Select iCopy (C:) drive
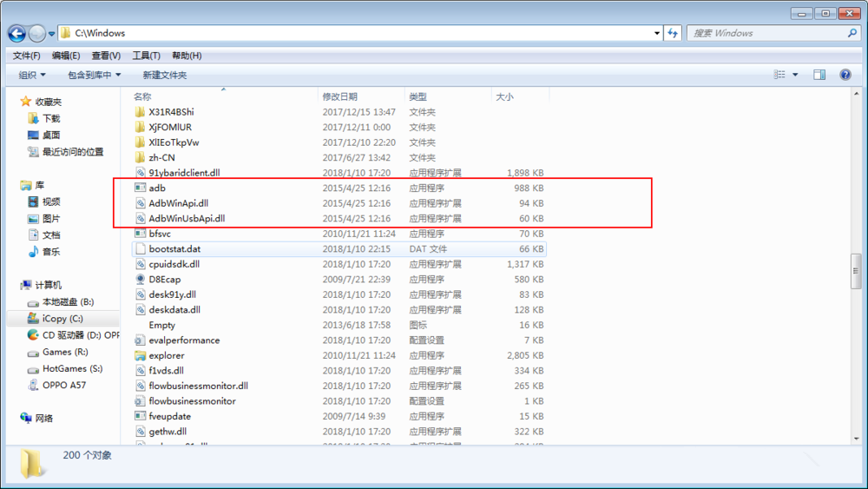Image resolution: width=868 pixels, height=489 pixels. tap(62, 319)
